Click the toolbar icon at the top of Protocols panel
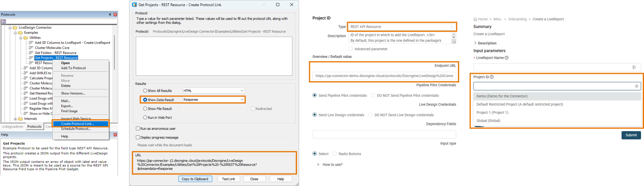This screenshot has height=186, width=644. pyautogui.click(x=4, y=21)
